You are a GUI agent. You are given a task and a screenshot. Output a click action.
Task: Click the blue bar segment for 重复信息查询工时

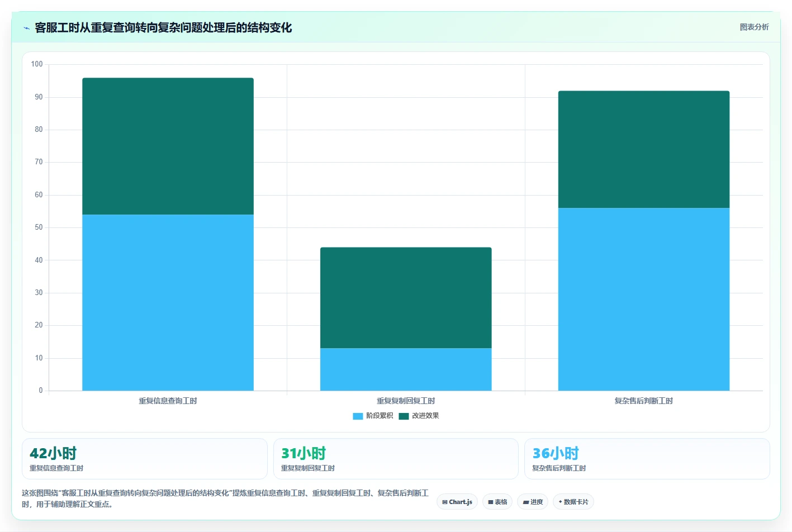pyautogui.click(x=168, y=302)
